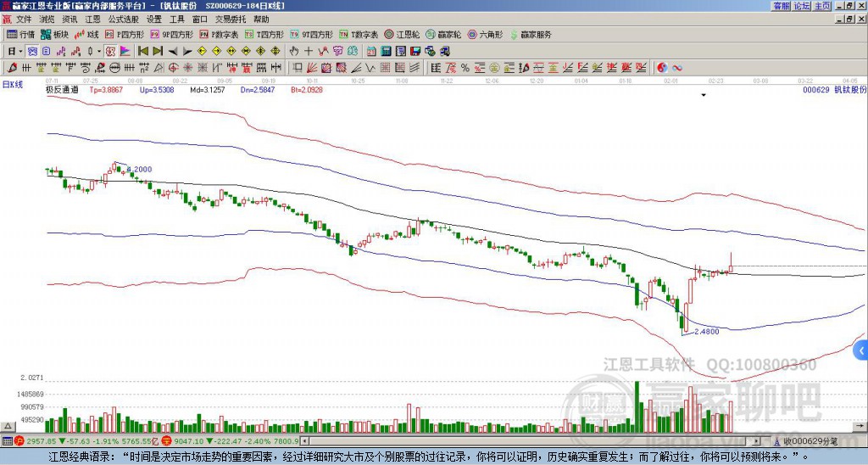This screenshot has height=465, width=868.
Task: Open the 公式选股 menu
Action: (x=124, y=20)
